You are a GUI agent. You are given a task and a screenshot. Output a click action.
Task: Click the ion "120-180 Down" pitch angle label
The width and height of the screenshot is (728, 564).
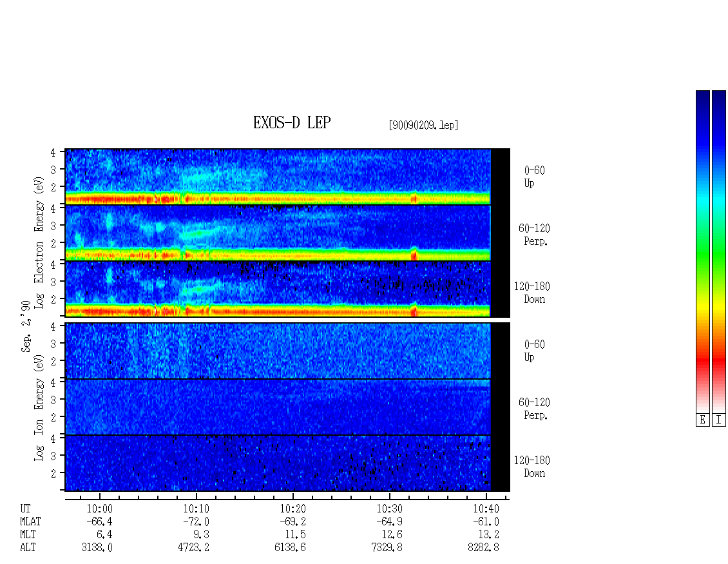click(532, 467)
